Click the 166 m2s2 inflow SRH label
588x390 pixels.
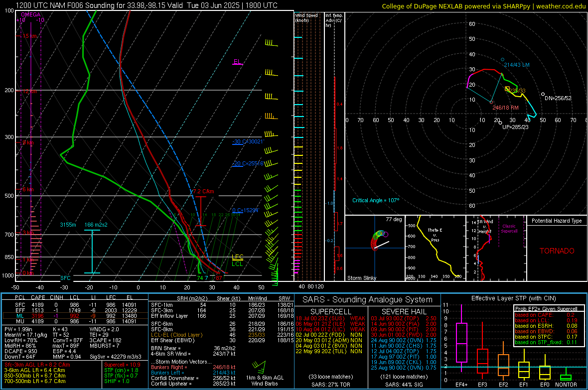(96, 225)
